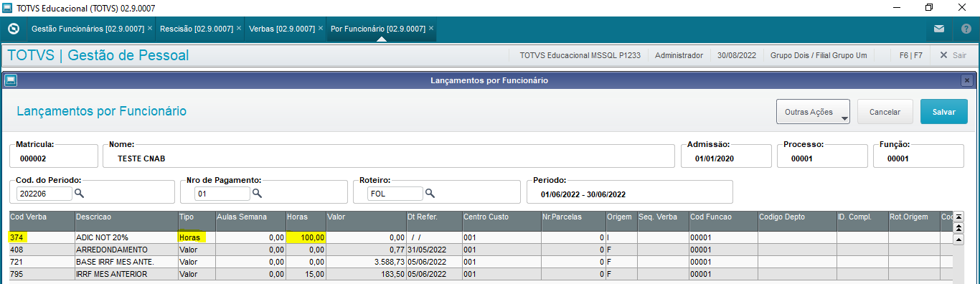Open the messages envelope icon
The height and width of the screenshot is (284, 980).
(x=939, y=29)
